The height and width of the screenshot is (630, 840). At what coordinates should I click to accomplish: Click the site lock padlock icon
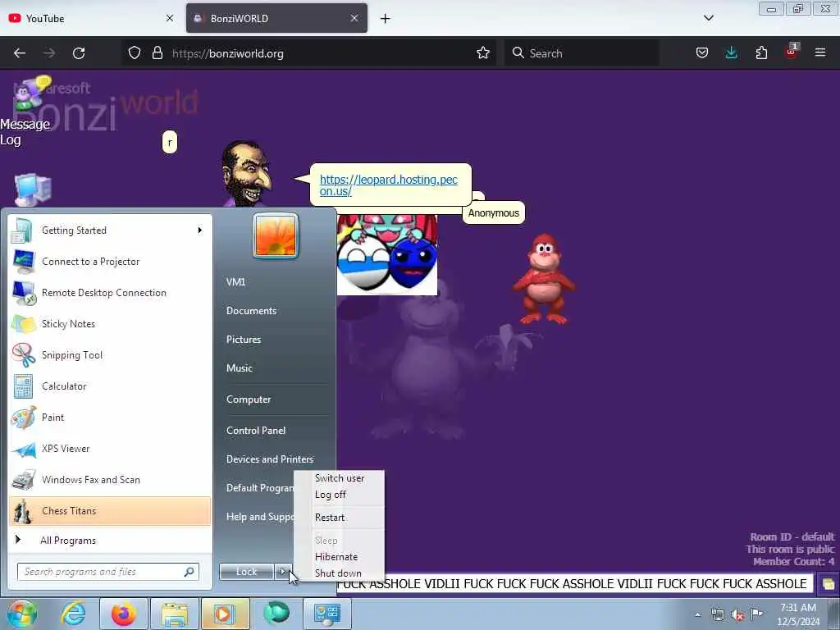(157, 53)
